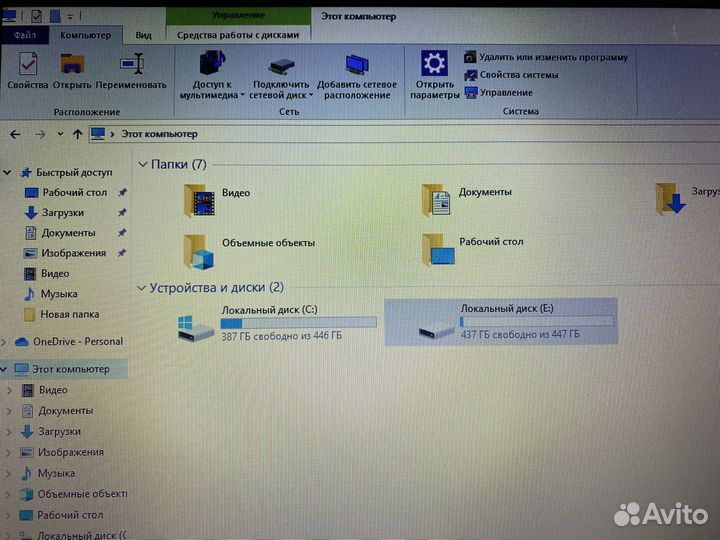This screenshot has height=540, width=720.
Task: Click Добавить сетевое расположение icon
Action: click(357, 65)
